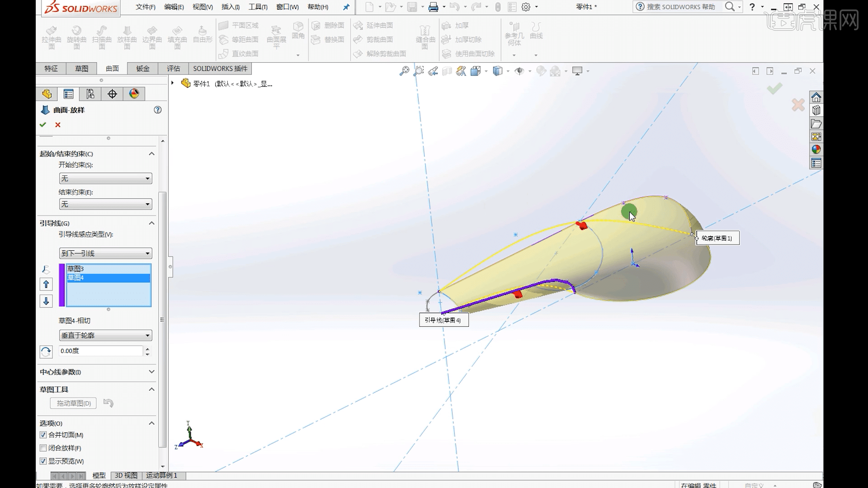868x488 pixels.
Task: Enable the 闭合放样 checkbox
Action: (43, 448)
